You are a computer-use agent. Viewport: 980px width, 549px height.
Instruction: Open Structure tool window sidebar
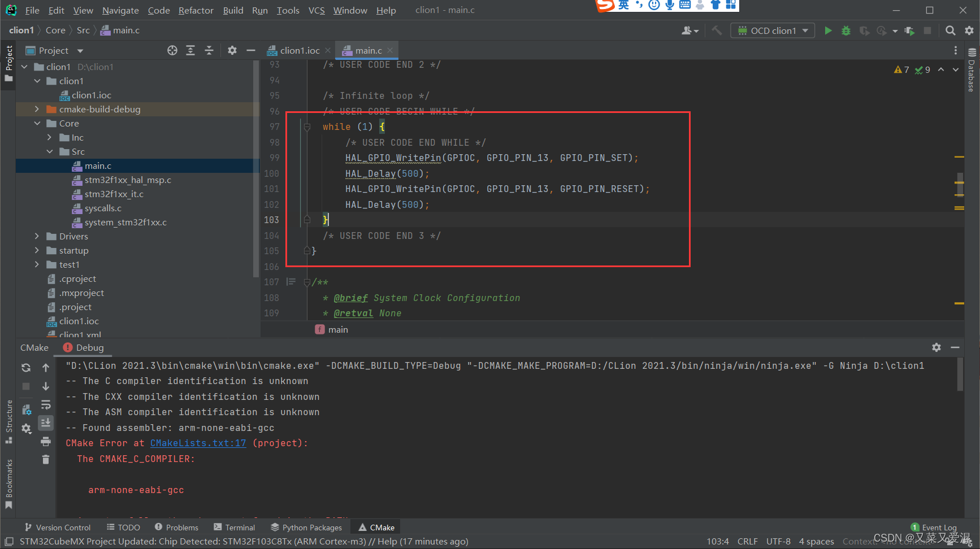[8, 421]
